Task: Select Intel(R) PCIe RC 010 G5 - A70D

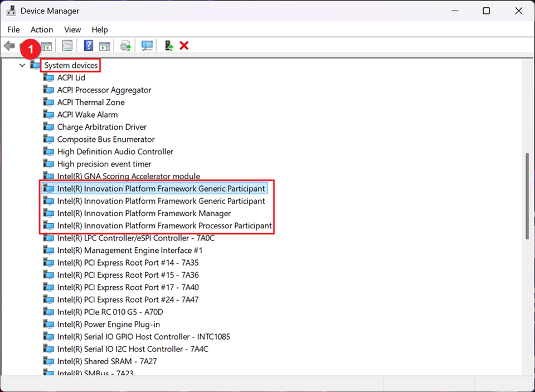Action: (110, 312)
